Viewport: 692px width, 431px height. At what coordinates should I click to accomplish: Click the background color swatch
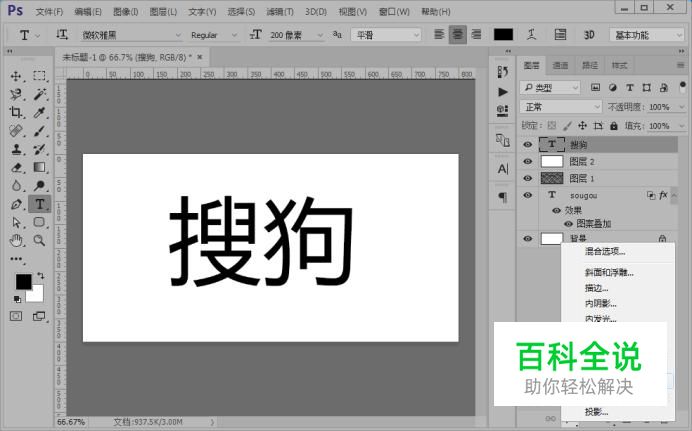(x=36, y=295)
